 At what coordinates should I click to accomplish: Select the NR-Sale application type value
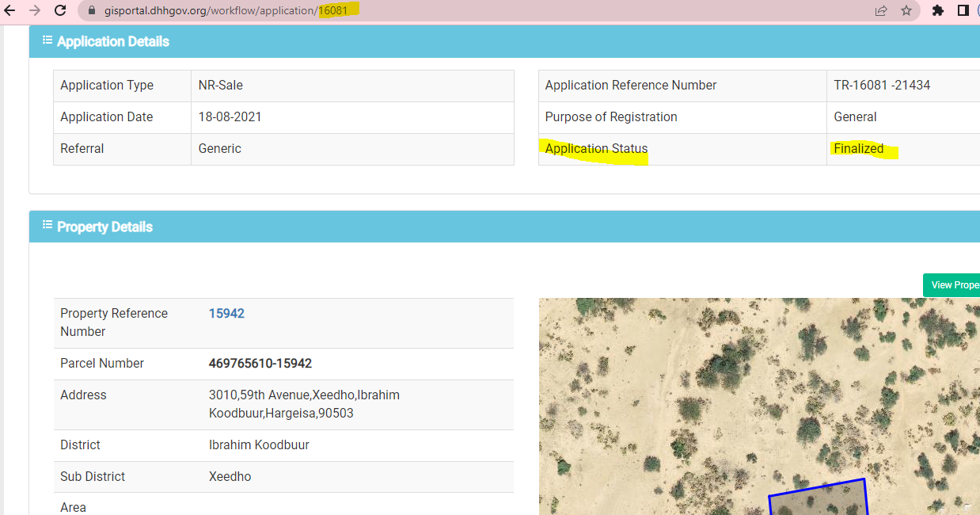pos(220,86)
